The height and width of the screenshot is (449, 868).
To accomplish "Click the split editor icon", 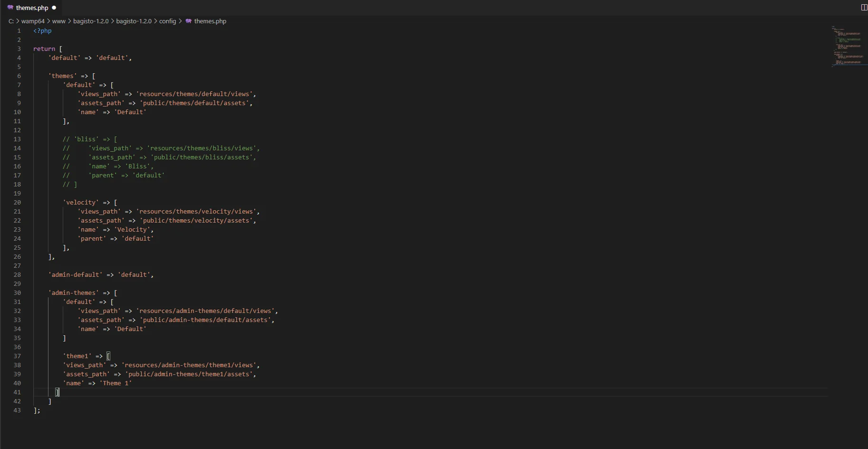I will (x=864, y=7).
